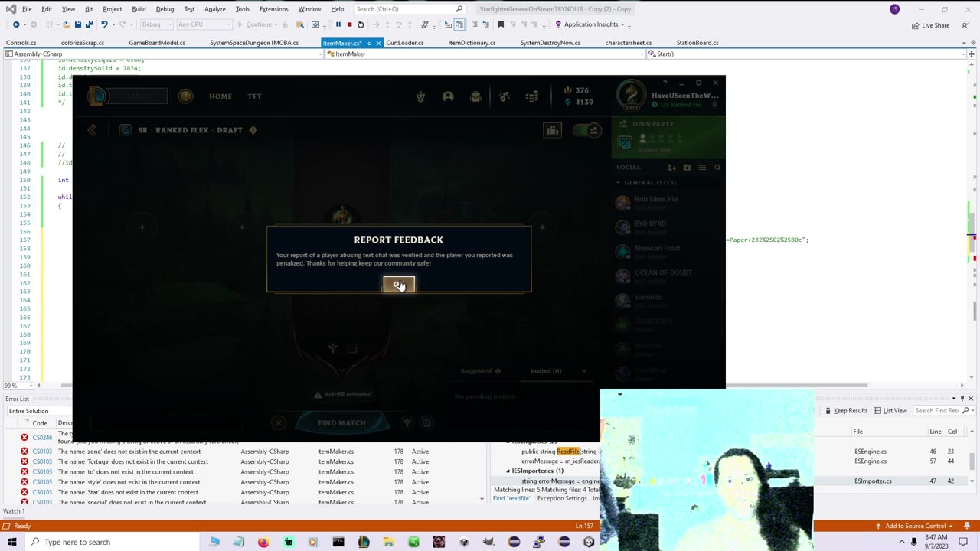Click the Restart debugging icon
980x551 pixels.
point(361,24)
